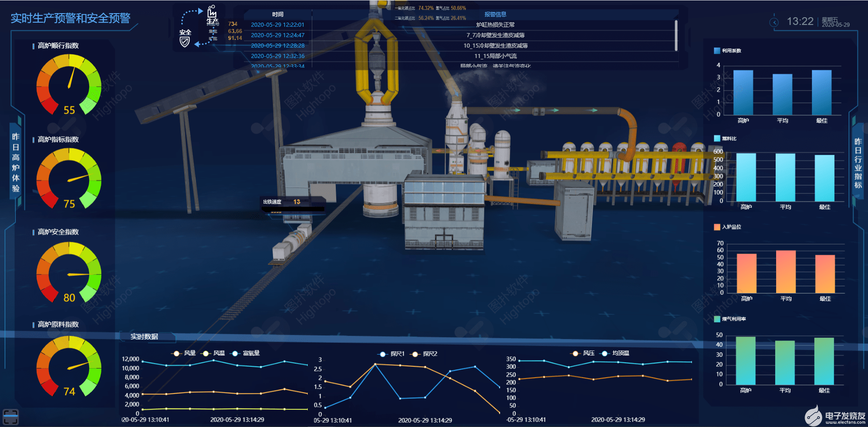Click the 利用系数 blue legend square
868x427 pixels.
[x=717, y=51]
